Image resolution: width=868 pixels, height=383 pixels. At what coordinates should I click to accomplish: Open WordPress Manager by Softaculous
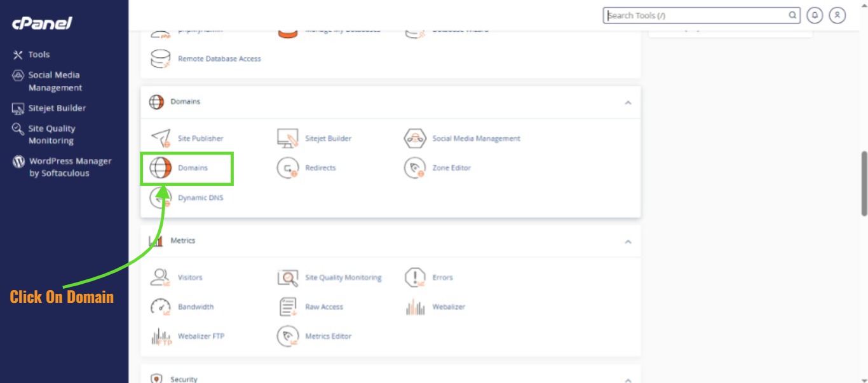[x=70, y=167]
